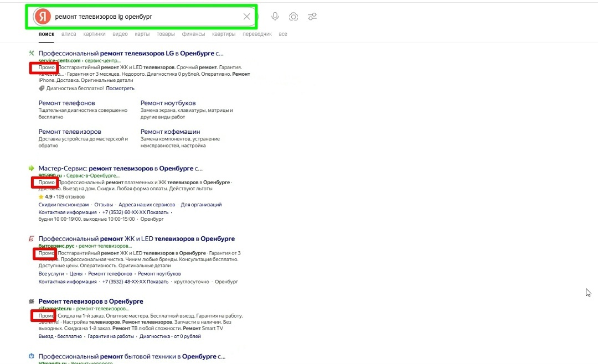Clear the search query with X
The width and height of the screenshot is (598, 364).
247,17
